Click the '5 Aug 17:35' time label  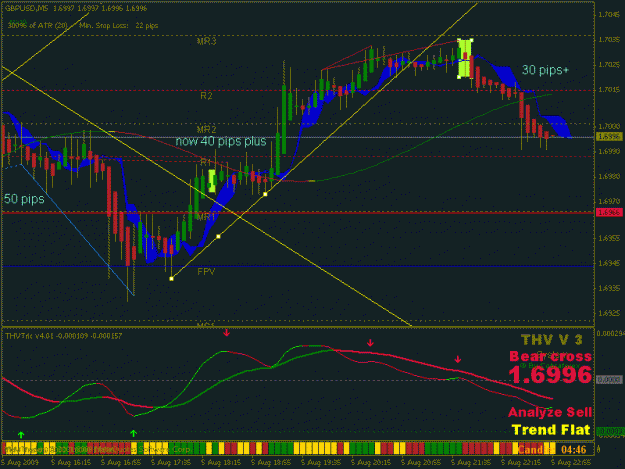[x=171, y=462]
